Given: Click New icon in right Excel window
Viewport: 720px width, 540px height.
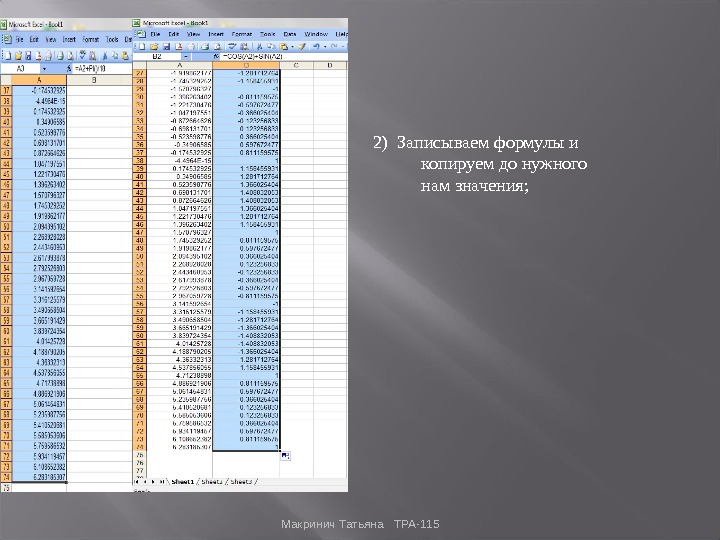Looking at the screenshot, I should 142,46.
